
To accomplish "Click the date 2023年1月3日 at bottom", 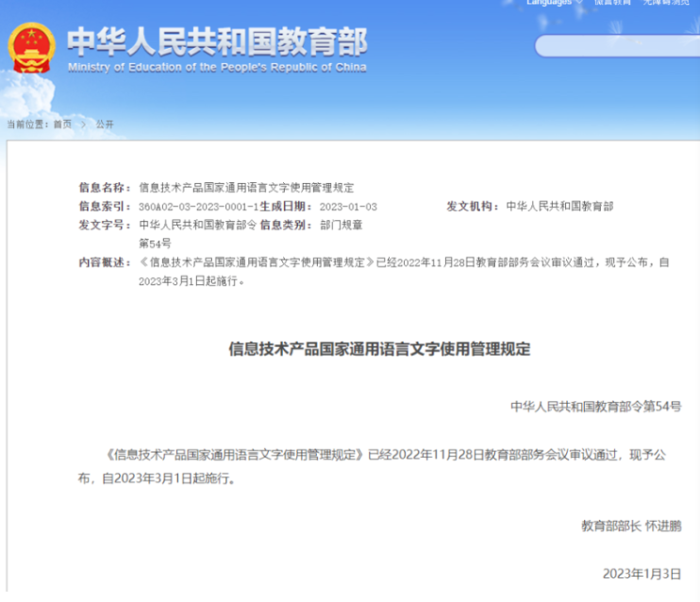I will 642,574.
